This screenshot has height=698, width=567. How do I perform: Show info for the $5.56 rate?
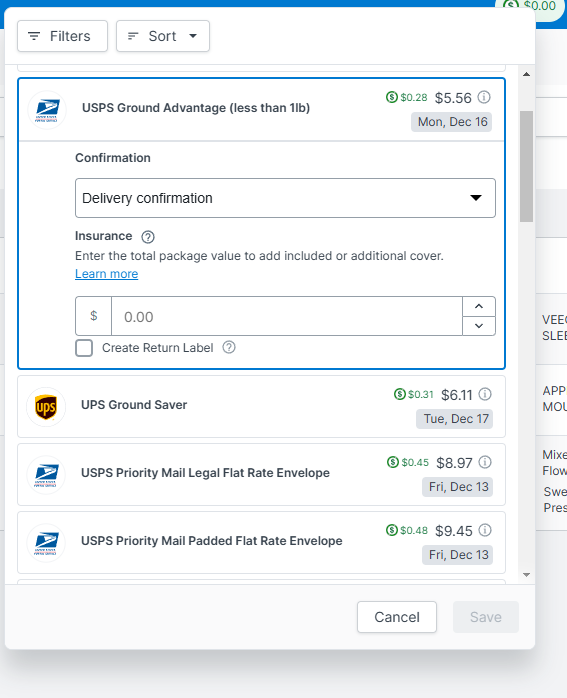click(484, 97)
